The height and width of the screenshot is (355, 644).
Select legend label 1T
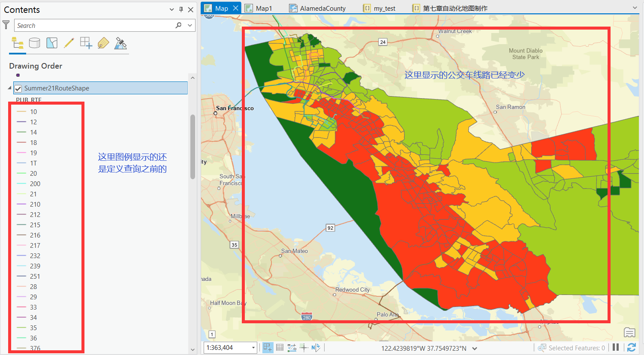(x=33, y=163)
